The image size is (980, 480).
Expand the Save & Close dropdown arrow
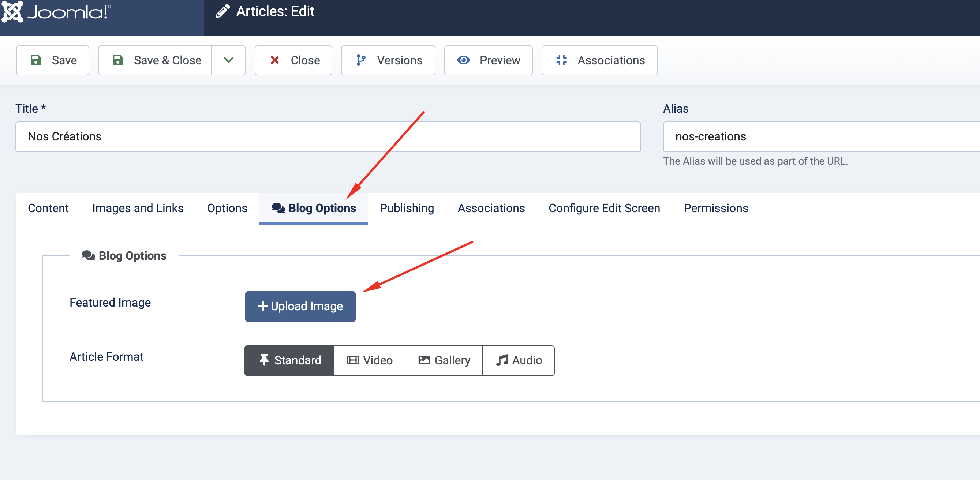pos(228,60)
